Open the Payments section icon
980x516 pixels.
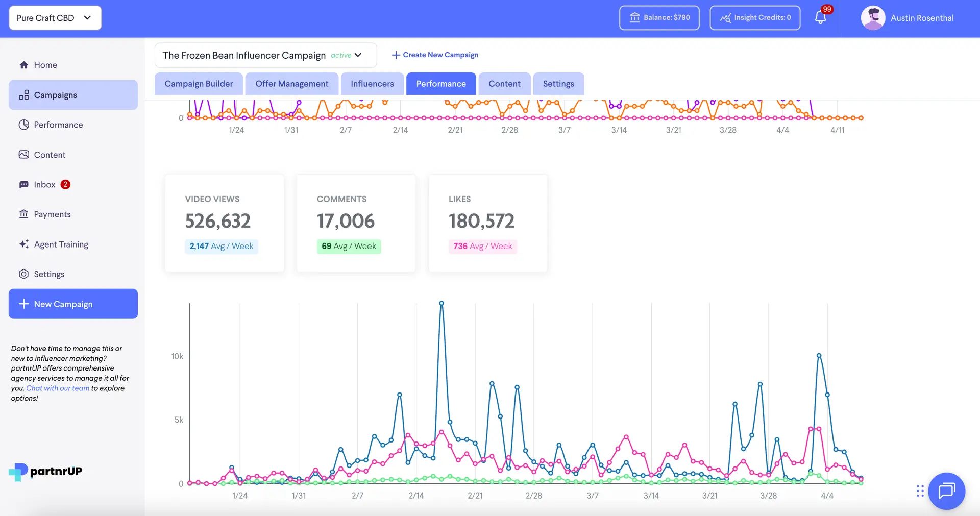[x=24, y=214]
